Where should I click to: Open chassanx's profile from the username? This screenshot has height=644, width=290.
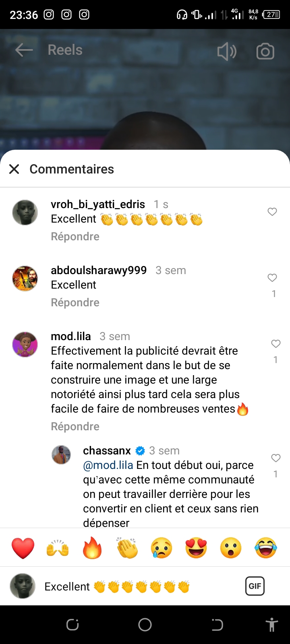coord(107,450)
